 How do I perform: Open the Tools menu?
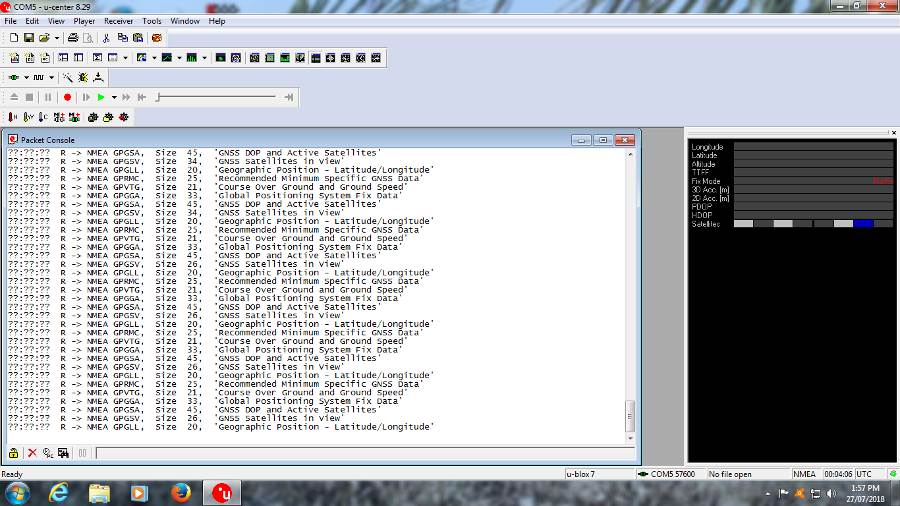click(152, 21)
